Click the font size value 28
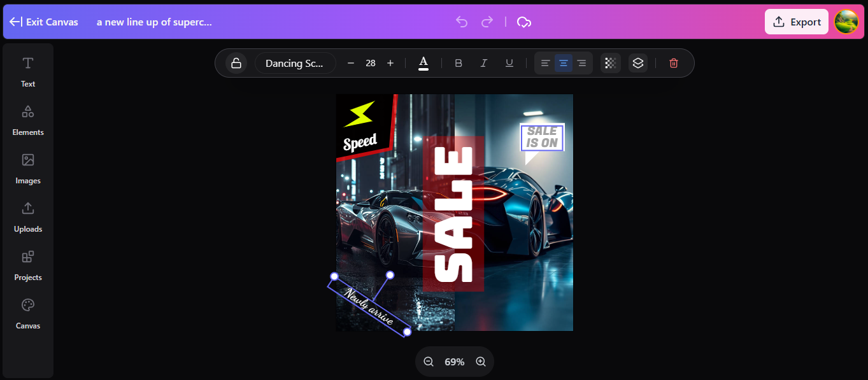Image resolution: width=868 pixels, height=380 pixels. (x=371, y=63)
